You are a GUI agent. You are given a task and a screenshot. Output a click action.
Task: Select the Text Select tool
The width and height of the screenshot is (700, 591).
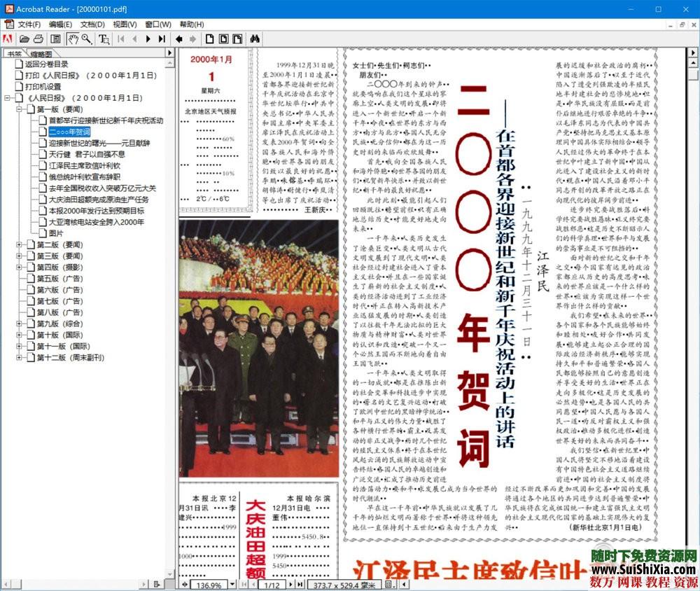(102, 39)
